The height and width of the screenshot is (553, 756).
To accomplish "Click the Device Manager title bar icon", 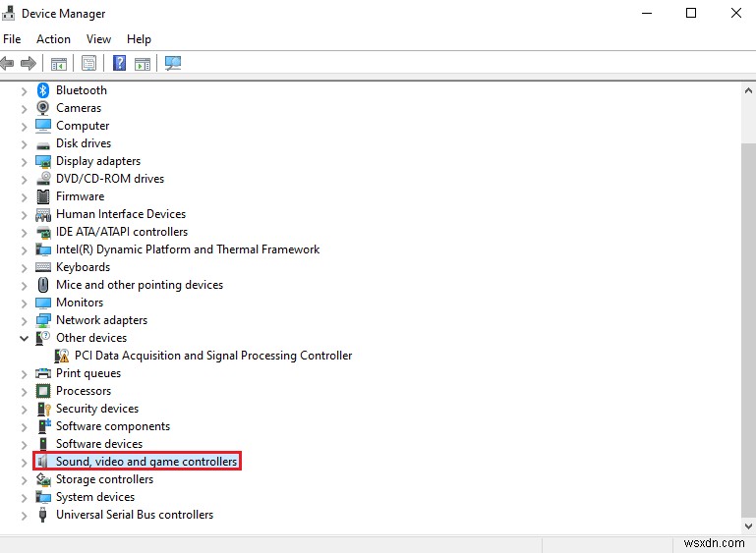I will click(8, 13).
